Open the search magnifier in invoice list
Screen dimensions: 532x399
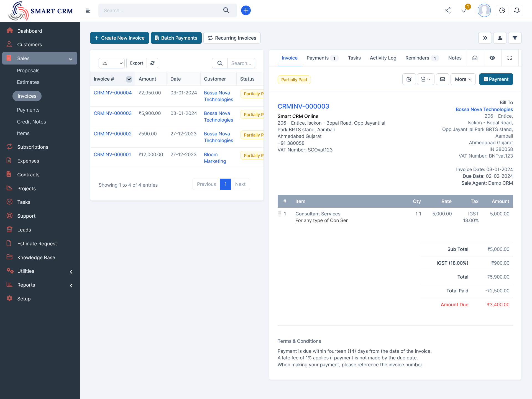(219, 63)
